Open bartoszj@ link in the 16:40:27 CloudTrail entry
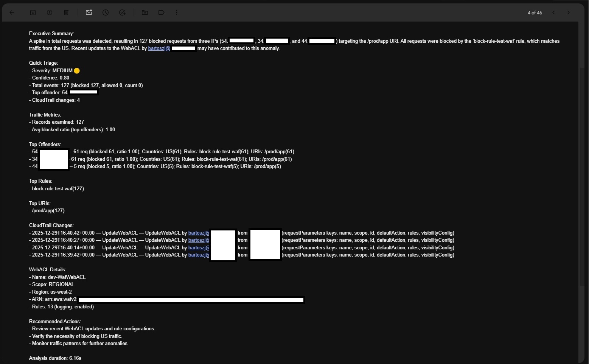 point(199,240)
